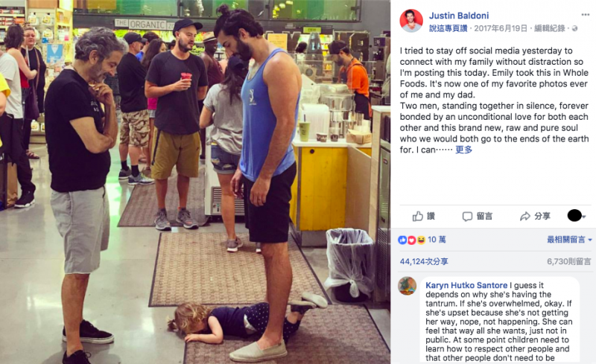Click the 分享 share arrow icon
This screenshot has width=596, height=364.
coord(525,217)
